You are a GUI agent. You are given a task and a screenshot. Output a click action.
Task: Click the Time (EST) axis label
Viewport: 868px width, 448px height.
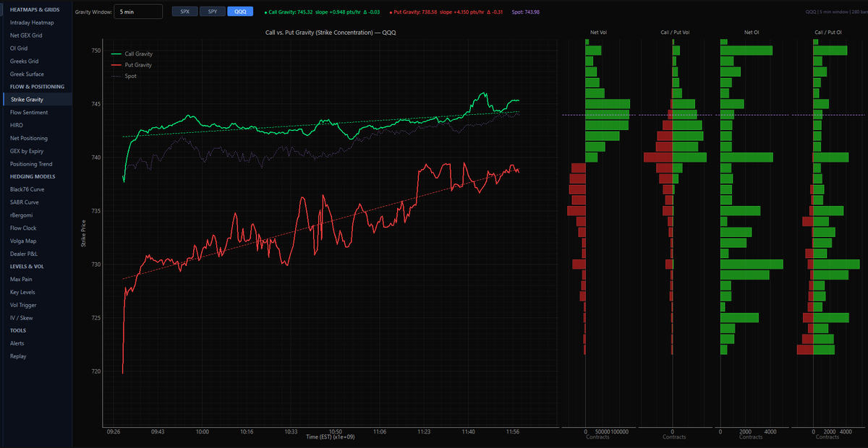(331, 437)
